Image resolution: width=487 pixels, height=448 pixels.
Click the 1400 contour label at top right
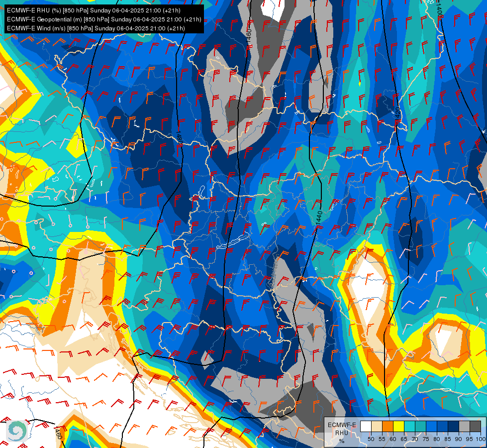click(439, 11)
